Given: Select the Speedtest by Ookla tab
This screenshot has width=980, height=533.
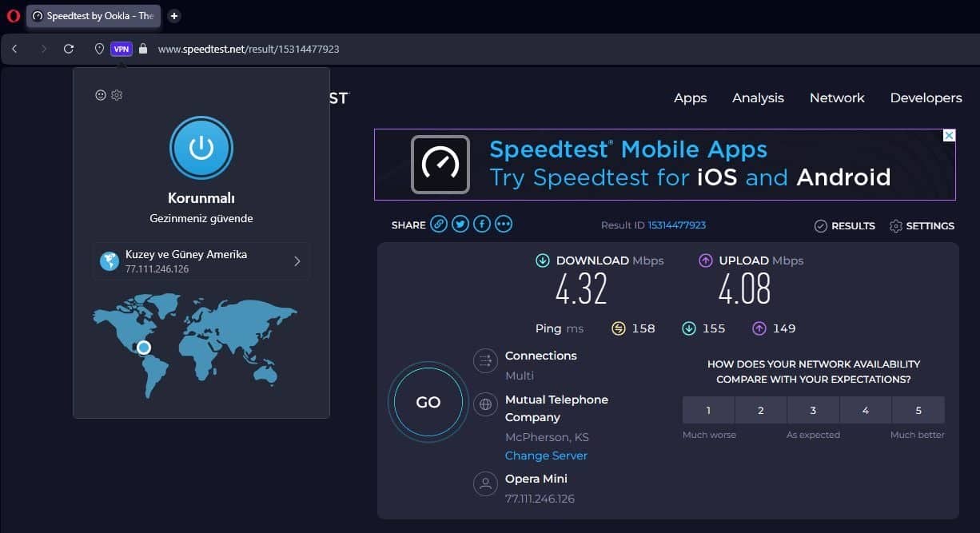Looking at the screenshot, I should pos(94,16).
